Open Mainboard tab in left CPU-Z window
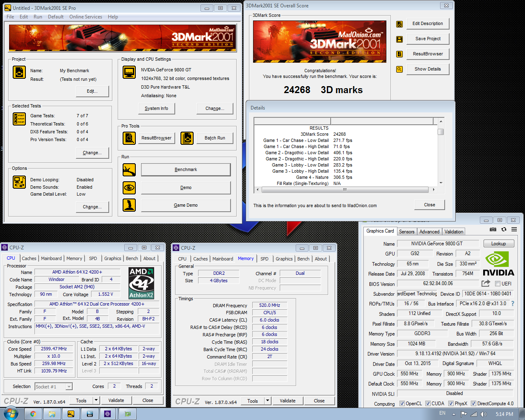The width and height of the screenshot is (525, 420). pyautogui.click(x=51, y=258)
